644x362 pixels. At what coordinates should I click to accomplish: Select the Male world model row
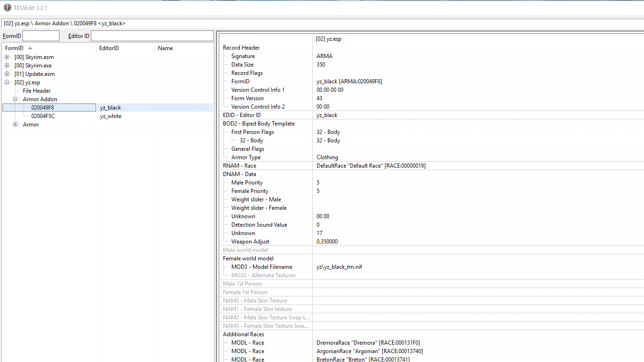431,250
